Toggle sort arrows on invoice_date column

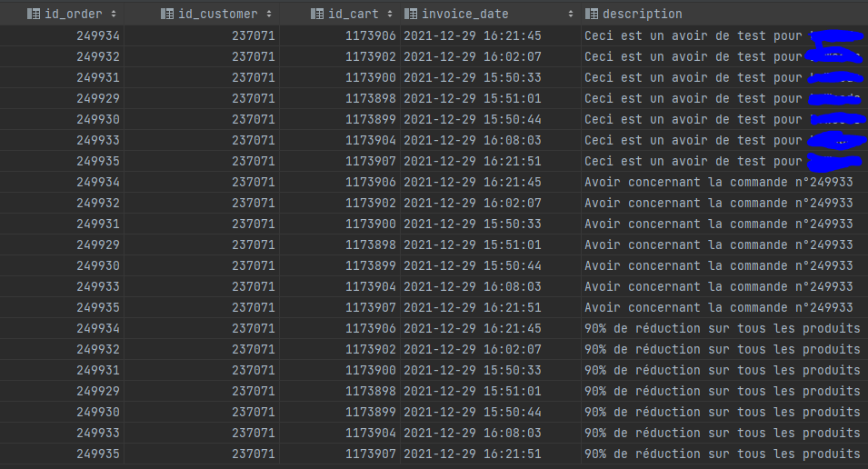click(571, 14)
